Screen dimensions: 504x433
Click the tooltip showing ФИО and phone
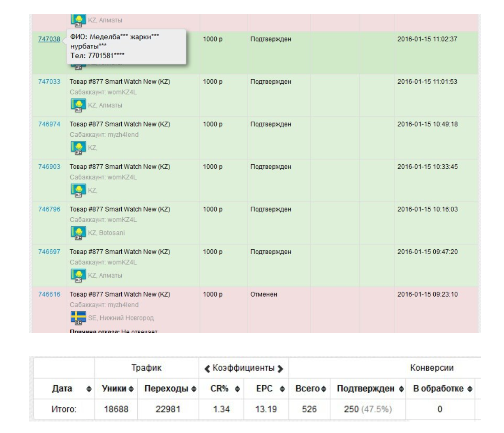[x=126, y=46]
